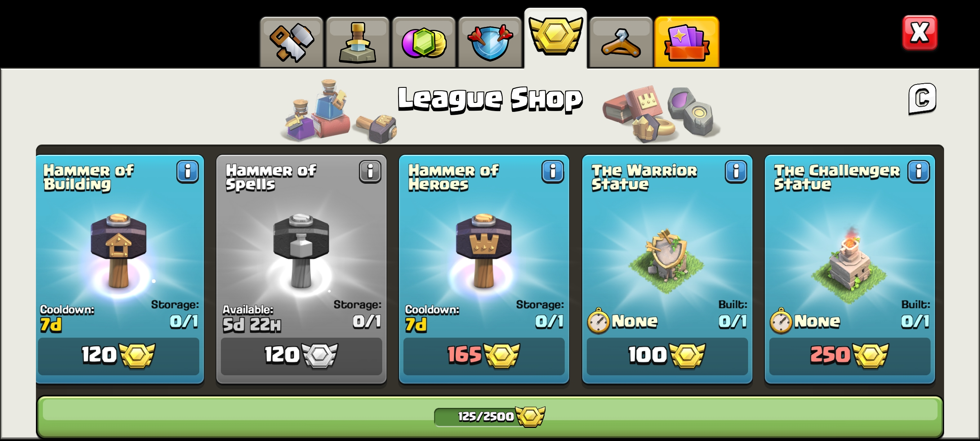Open the gems and resources tab
Image resolution: width=980 pixels, height=441 pixels.
[x=423, y=42]
